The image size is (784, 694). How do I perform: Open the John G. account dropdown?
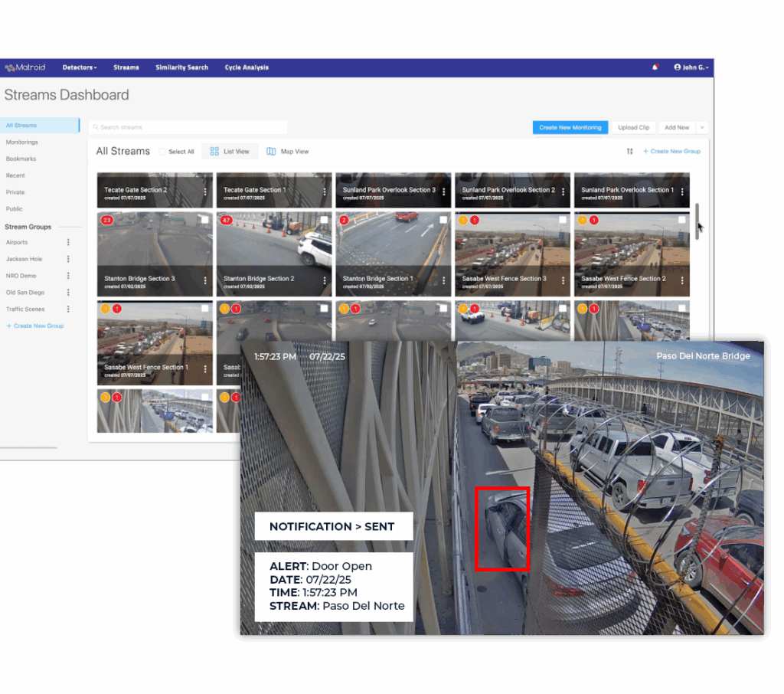point(690,67)
